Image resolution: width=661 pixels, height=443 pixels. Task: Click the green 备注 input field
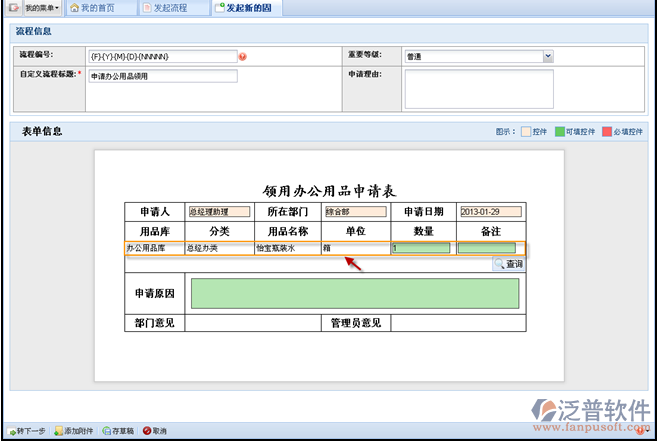click(487, 248)
